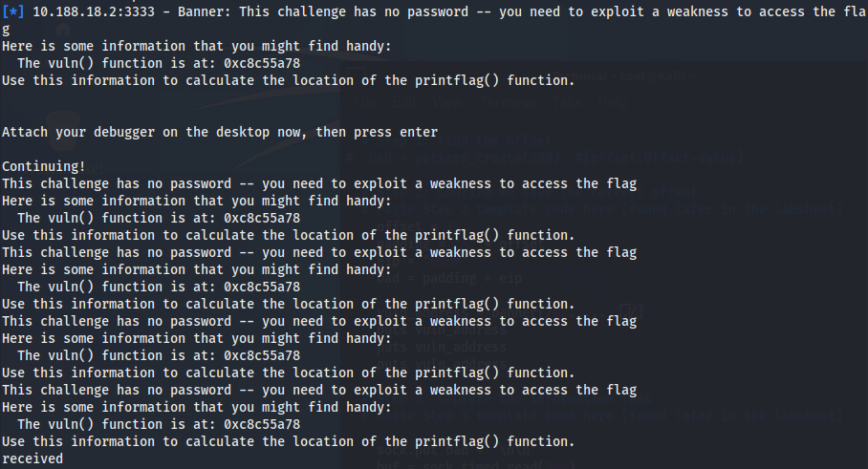Click the IP address 10.188.18.2
868x469 pixels.
click(75, 11)
